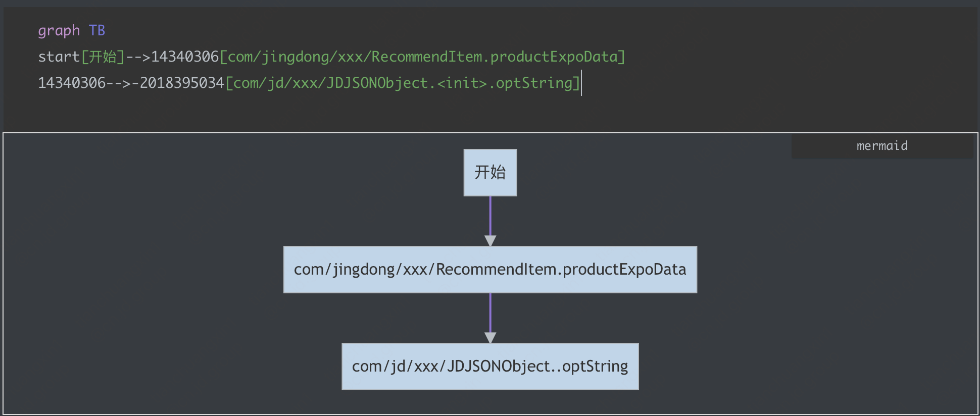The width and height of the screenshot is (980, 416).
Task: Click the "--&gt;" arrow after [开始] in code
Action: tap(138, 57)
